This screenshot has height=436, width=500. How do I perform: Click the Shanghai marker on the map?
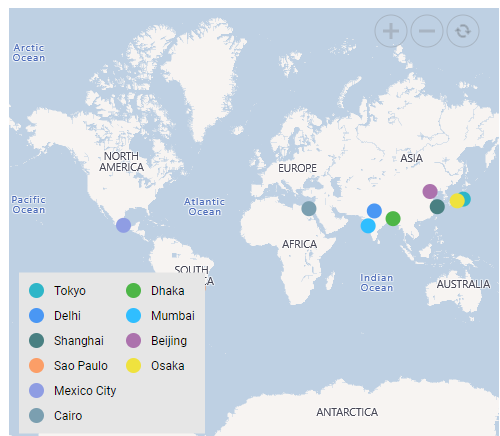(x=437, y=206)
